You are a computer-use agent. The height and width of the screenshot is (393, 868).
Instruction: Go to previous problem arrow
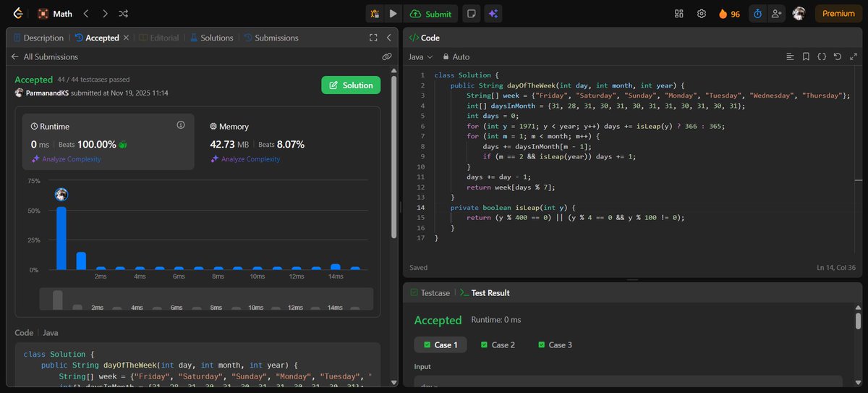pyautogui.click(x=86, y=13)
